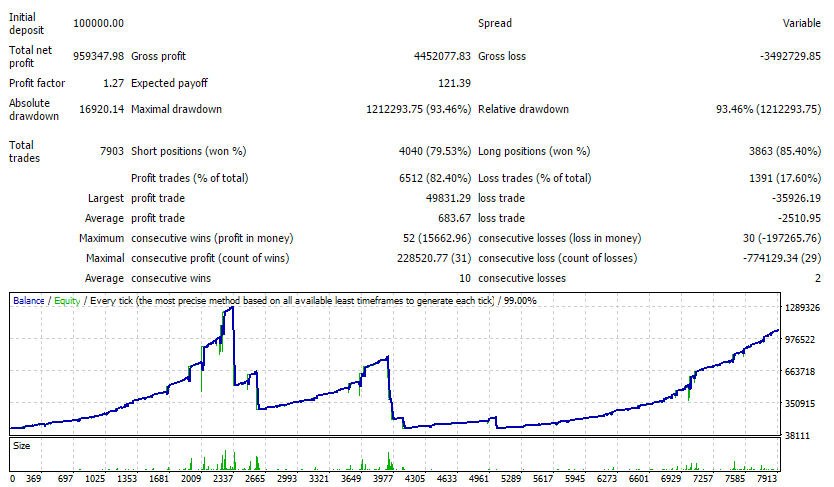Click Long positions value 3863 (85.40%)
Screen dimensions: 834x487
coord(785,152)
